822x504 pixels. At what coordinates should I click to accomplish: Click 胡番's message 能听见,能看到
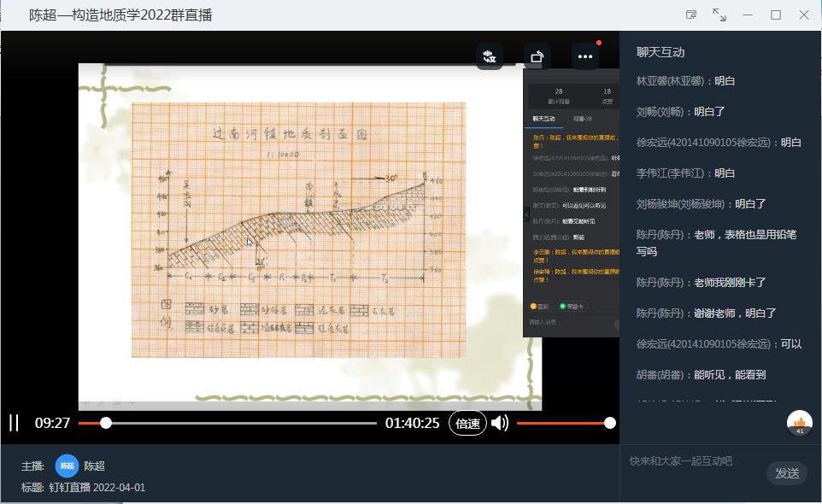point(701,374)
